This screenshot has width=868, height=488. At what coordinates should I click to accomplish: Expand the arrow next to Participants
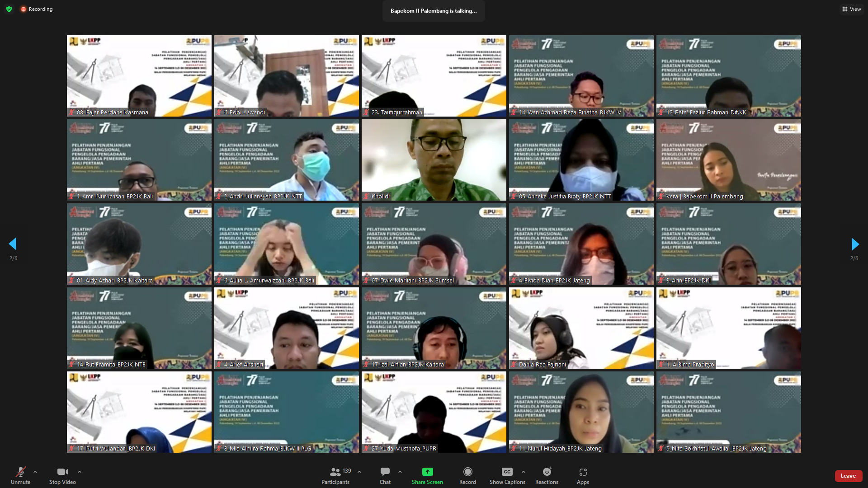pyautogui.click(x=359, y=472)
